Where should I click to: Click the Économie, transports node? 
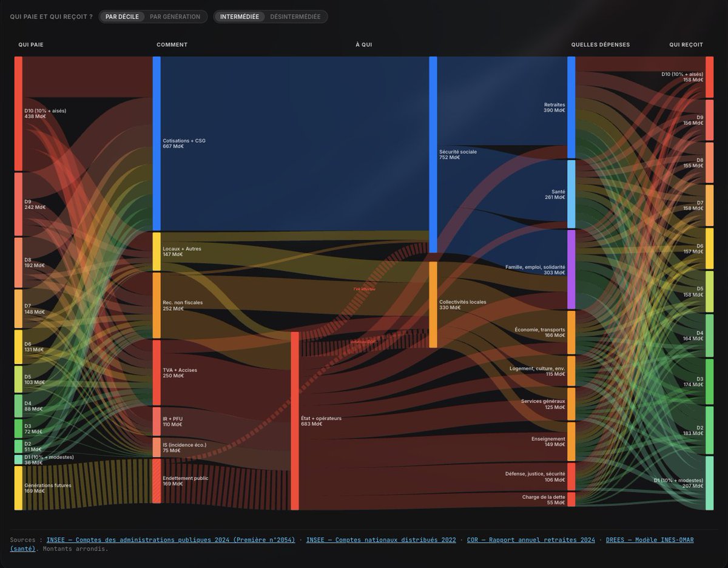point(571,333)
